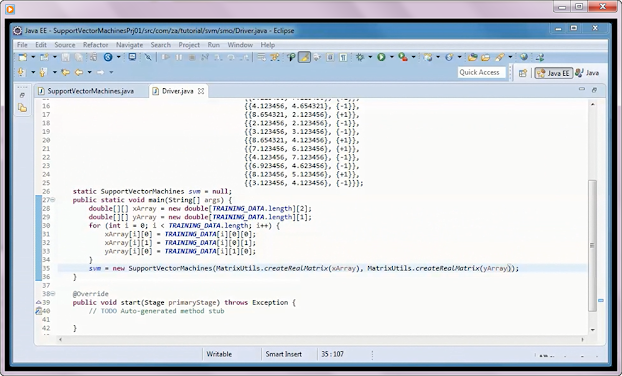Screen dimensions: 622x376
Task: Toggle Use Step Filters
Action: point(275,58)
